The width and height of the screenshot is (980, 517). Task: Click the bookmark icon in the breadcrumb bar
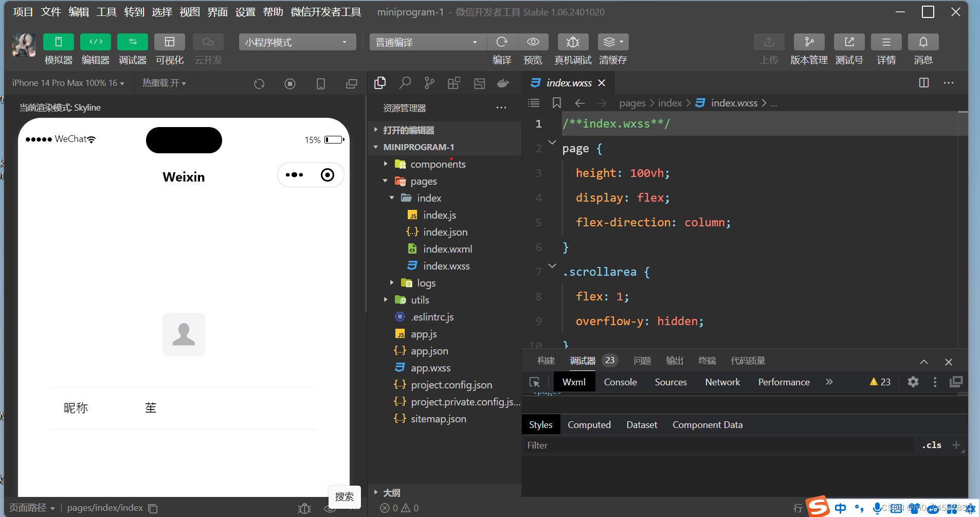pyautogui.click(x=556, y=103)
